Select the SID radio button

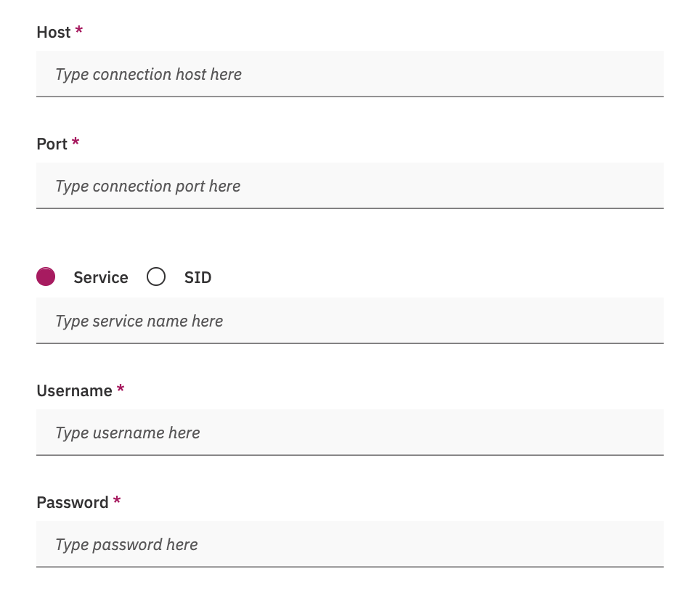(156, 277)
